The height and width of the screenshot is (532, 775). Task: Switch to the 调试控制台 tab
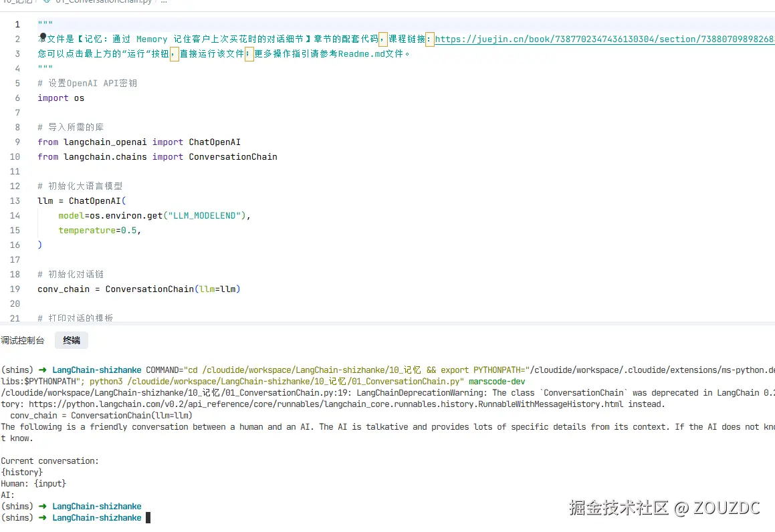23,340
